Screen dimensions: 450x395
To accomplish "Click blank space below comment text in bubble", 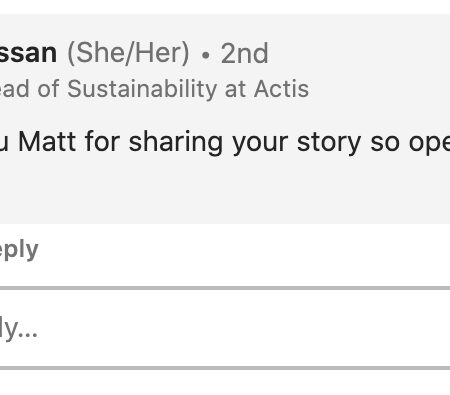I will pyautogui.click(x=225, y=190).
